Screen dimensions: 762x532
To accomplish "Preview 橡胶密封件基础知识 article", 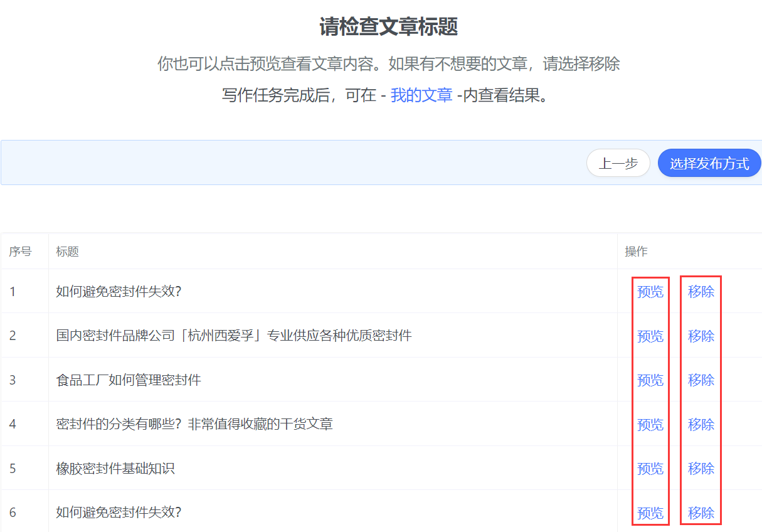I will (650, 469).
